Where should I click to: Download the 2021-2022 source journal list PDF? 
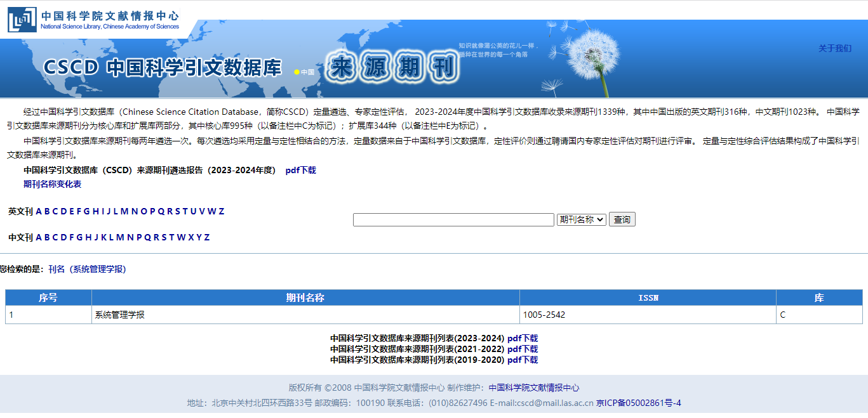pyautogui.click(x=522, y=349)
